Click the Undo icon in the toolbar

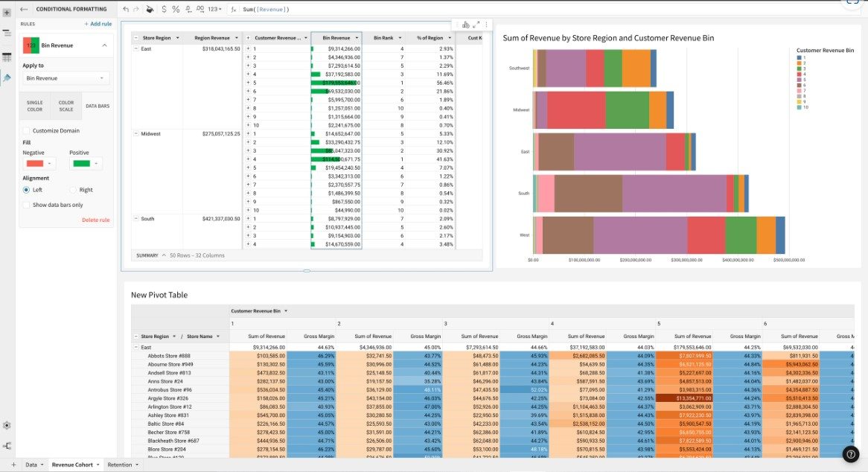125,10
